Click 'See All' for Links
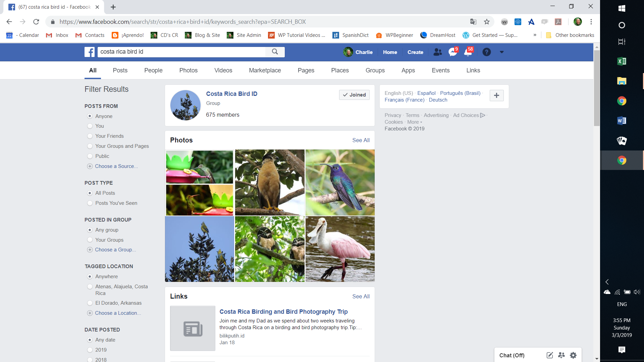Screen dimensions: 644x362 (361, 296)
